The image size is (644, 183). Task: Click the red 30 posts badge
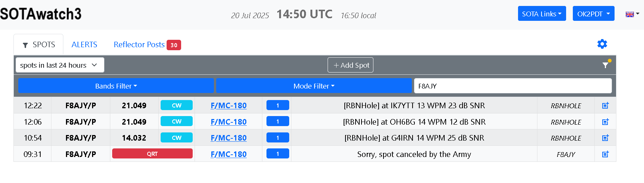pos(174,45)
